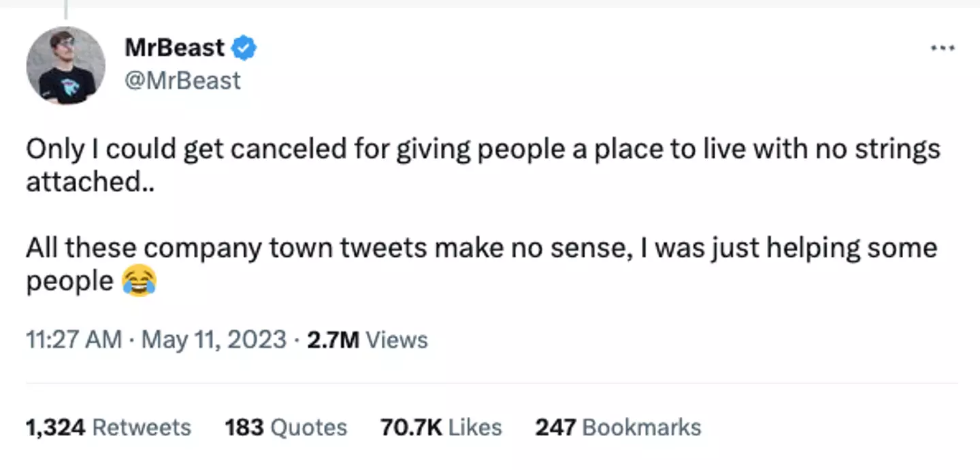The height and width of the screenshot is (470, 980).
Task: Open the @MrBeast handle link
Action: [182, 80]
